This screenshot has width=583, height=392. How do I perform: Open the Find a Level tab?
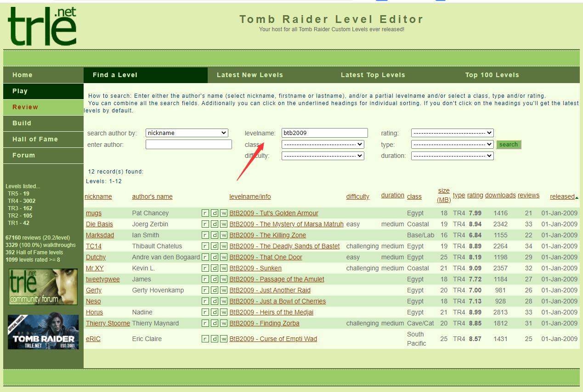point(146,75)
